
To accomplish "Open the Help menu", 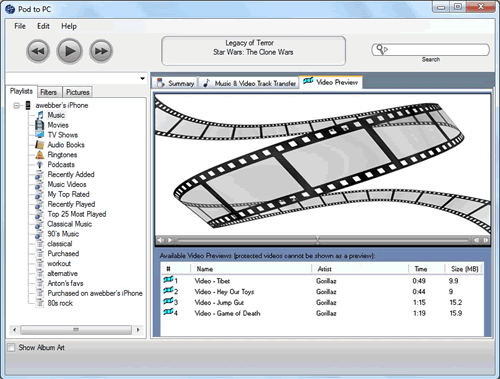I will (x=69, y=26).
